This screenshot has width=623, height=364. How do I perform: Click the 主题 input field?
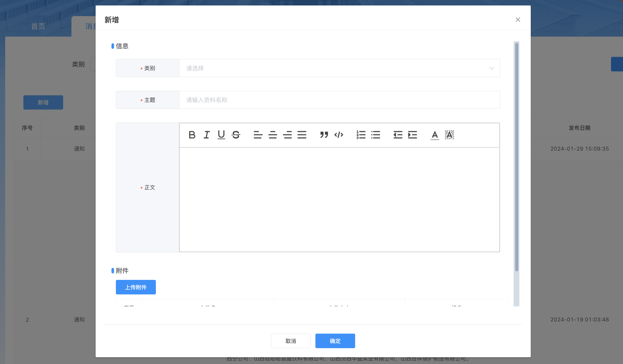coord(339,100)
